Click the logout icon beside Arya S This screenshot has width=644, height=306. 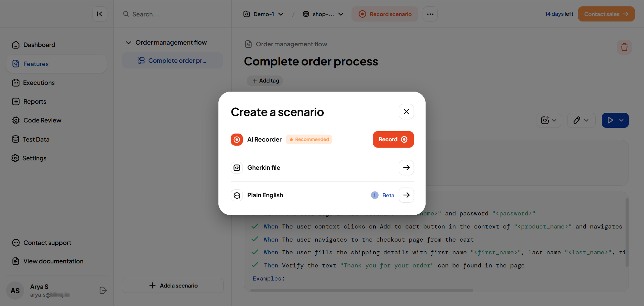[x=103, y=290]
